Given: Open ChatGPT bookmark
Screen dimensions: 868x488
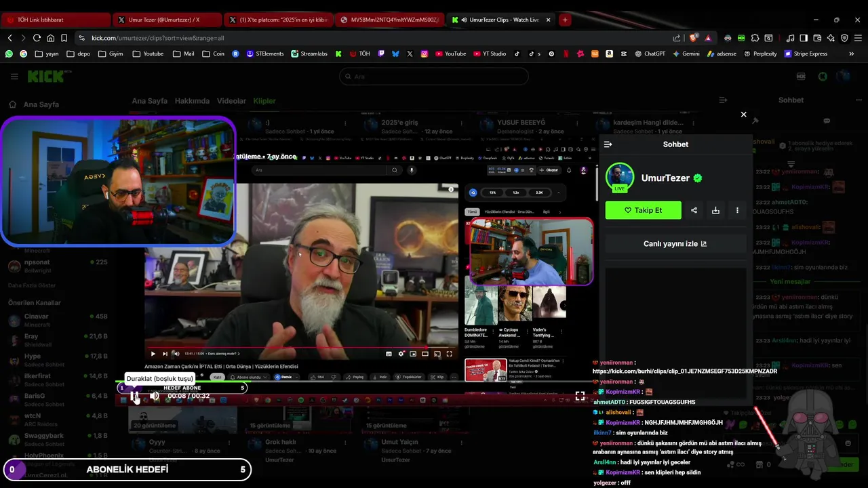Looking at the screenshot, I should [x=650, y=54].
